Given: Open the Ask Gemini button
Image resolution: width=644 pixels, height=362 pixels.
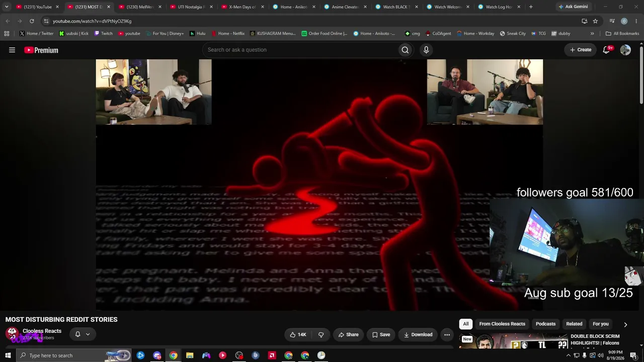Looking at the screenshot, I should [573, 7].
